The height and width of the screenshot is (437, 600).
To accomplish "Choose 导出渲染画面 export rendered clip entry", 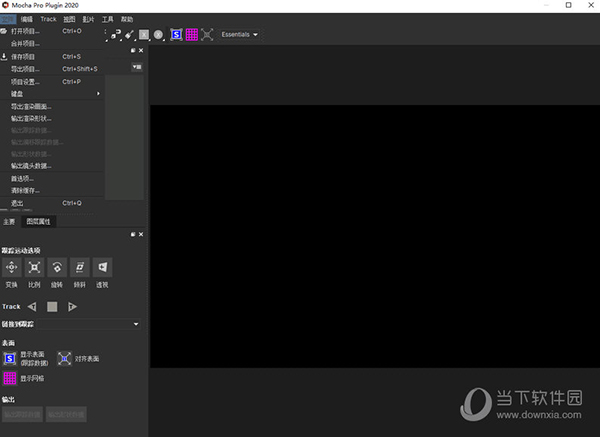I will pyautogui.click(x=52, y=106).
